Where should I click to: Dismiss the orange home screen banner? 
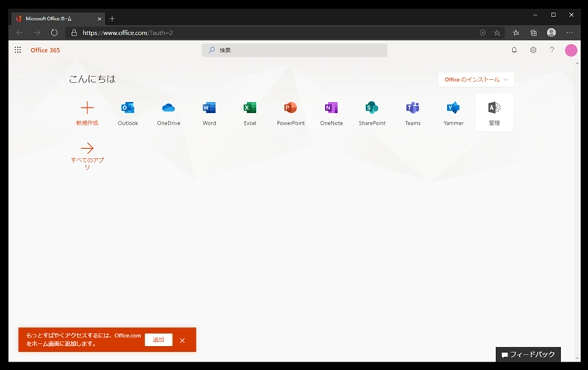click(x=183, y=341)
